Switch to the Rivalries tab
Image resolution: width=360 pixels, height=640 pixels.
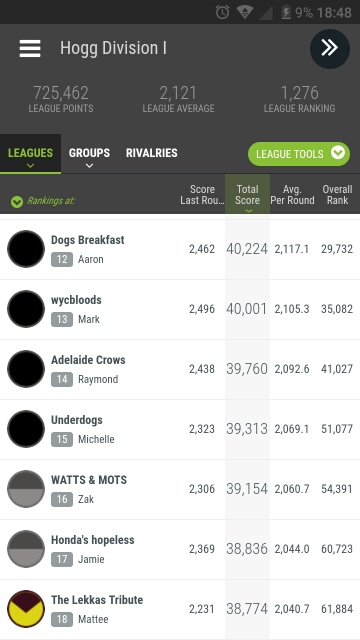click(x=151, y=153)
